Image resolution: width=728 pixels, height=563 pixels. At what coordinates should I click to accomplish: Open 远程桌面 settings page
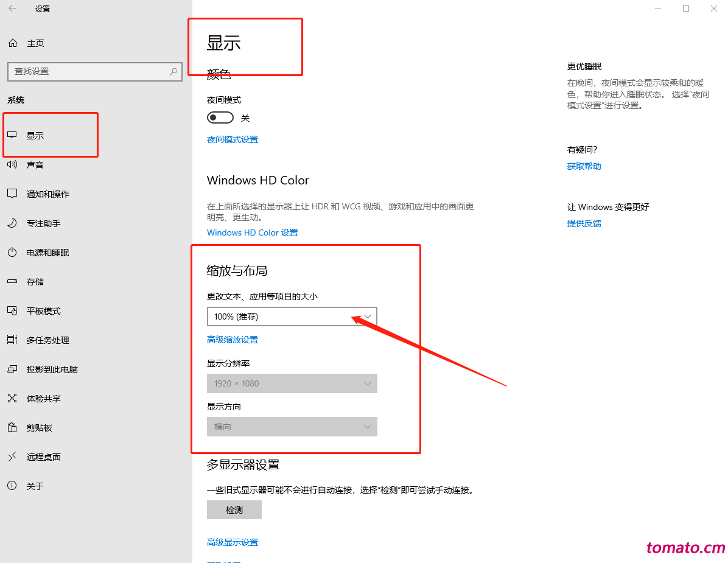[x=44, y=457]
